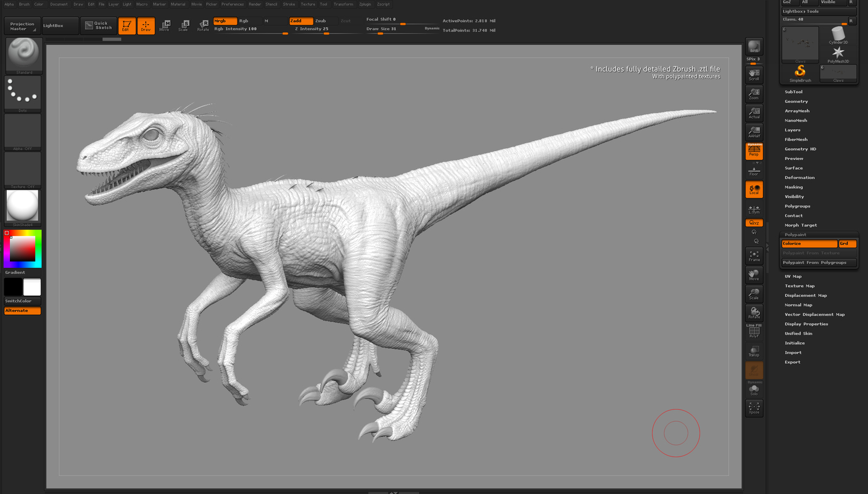Viewport: 868px width, 494px height.
Task: Select the Scroll icon on the right shelf
Action: pos(753,74)
